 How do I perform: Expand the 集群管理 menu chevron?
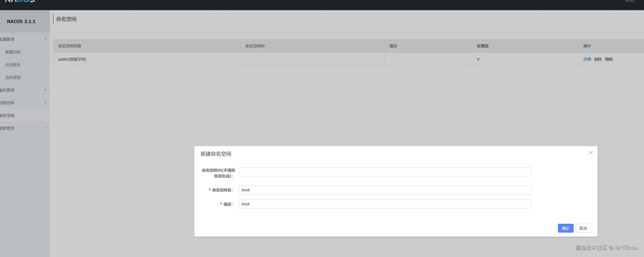coord(45,128)
